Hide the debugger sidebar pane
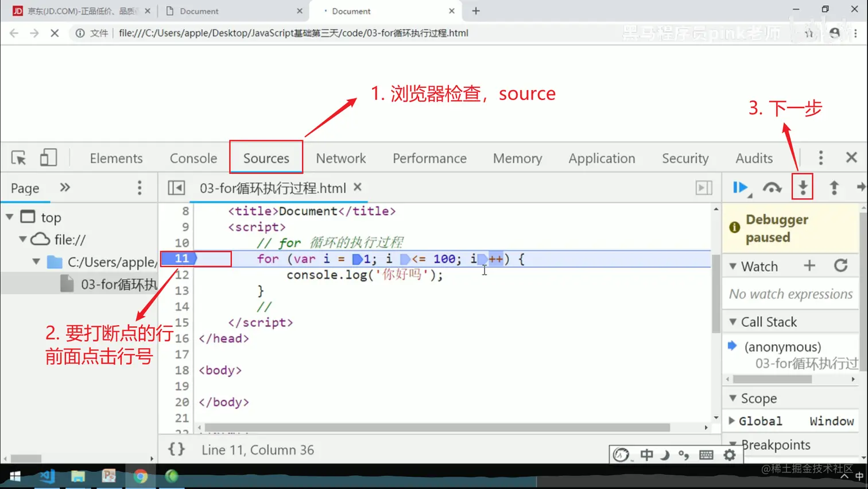The width and height of the screenshot is (868, 489). point(704,188)
